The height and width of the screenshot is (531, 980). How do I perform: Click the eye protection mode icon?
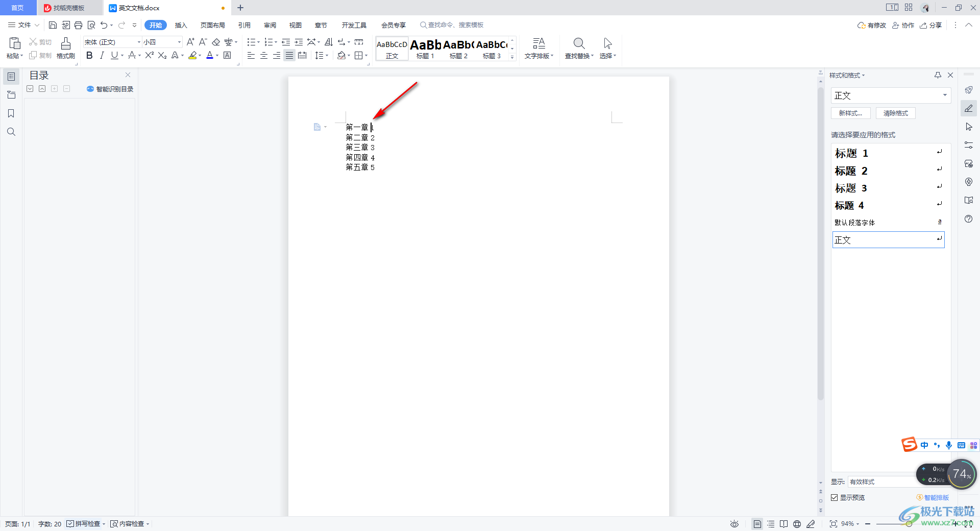tap(734, 524)
